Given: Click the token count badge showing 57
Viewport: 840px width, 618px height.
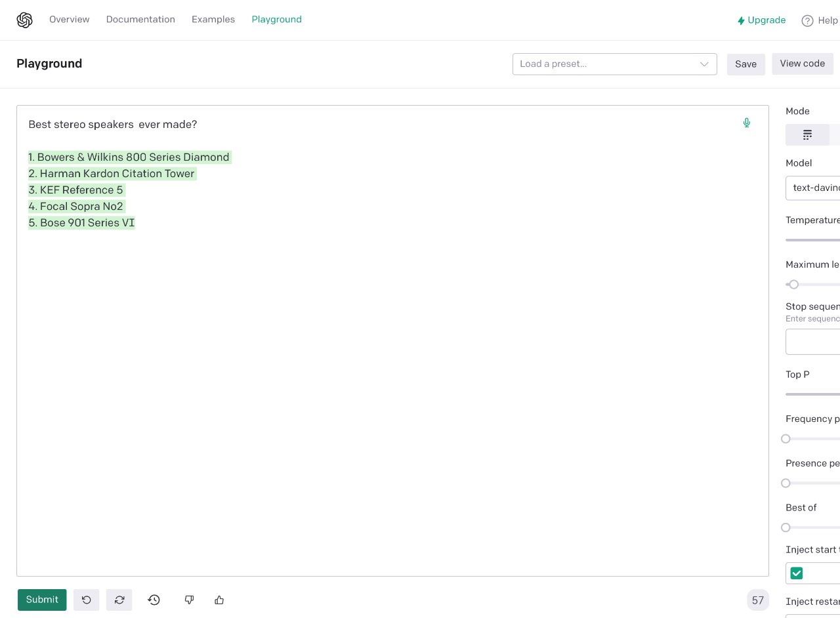Looking at the screenshot, I should [758, 600].
